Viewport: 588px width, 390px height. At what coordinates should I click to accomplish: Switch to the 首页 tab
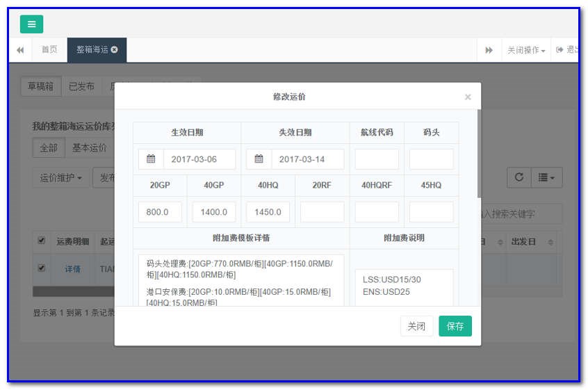click(x=49, y=49)
